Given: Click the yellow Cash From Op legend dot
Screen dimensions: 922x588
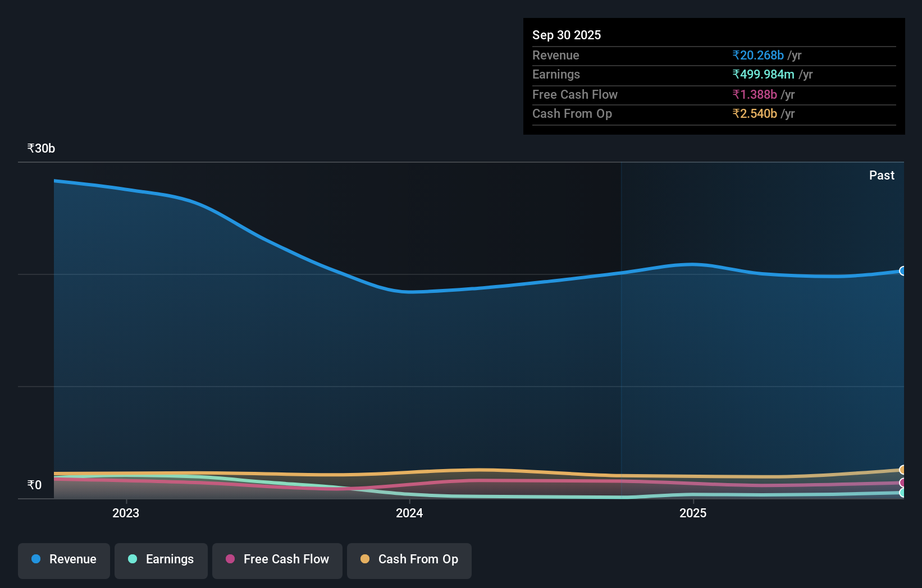Looking at the screenshot, I should tap(365, 559).
